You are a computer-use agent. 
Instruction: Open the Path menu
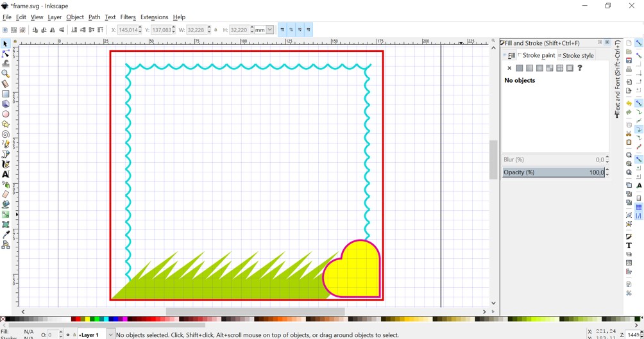[94, 17]
